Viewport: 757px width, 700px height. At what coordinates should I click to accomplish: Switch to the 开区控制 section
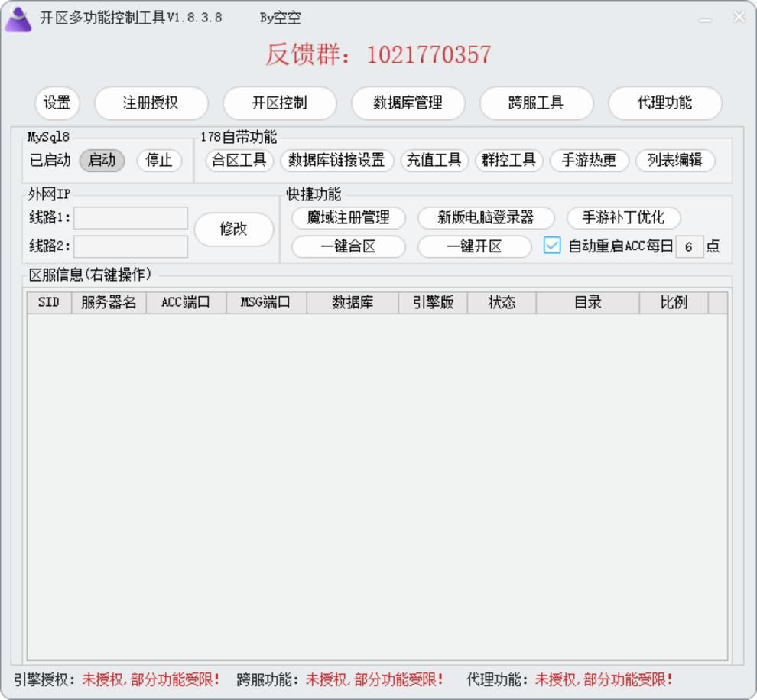click(279, 103)
